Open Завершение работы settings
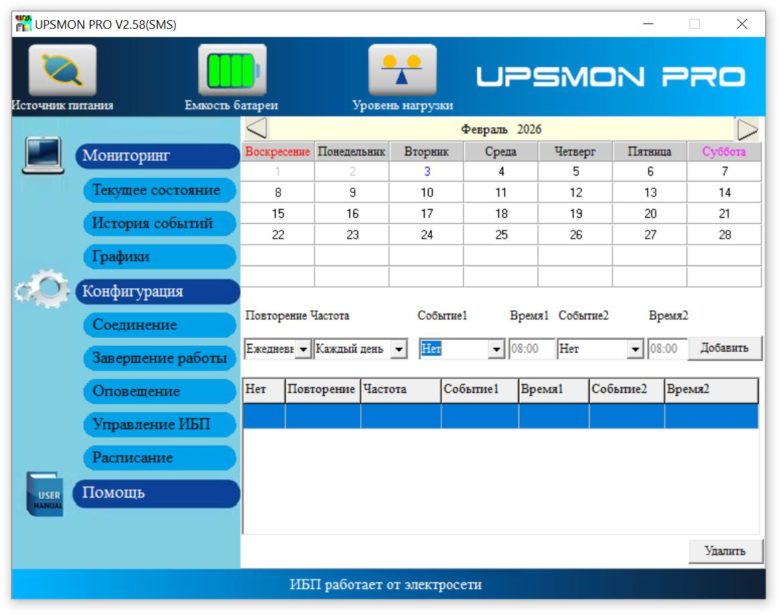The image size is (780, 614). [160, 358]
